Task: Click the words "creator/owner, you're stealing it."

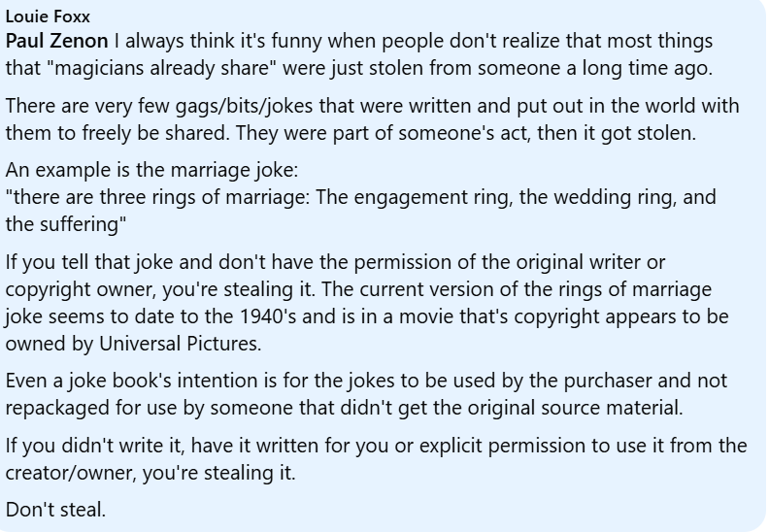Action: point(150,473)
